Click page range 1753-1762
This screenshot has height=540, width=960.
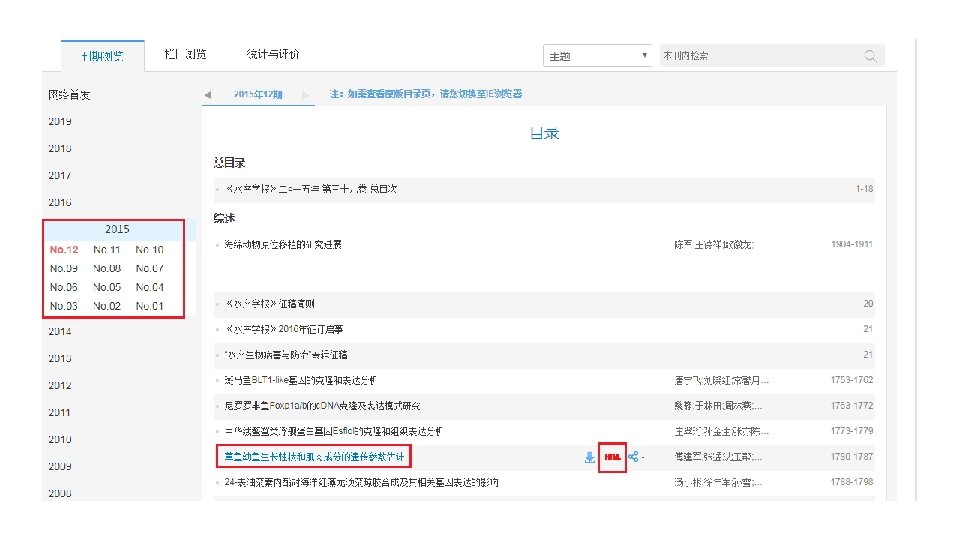point(852,380)
